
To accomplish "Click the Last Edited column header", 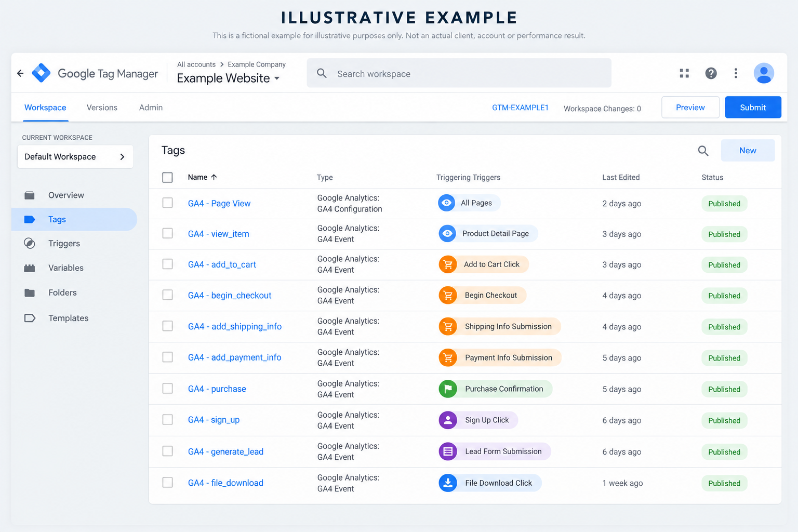I will pos(621,177).
